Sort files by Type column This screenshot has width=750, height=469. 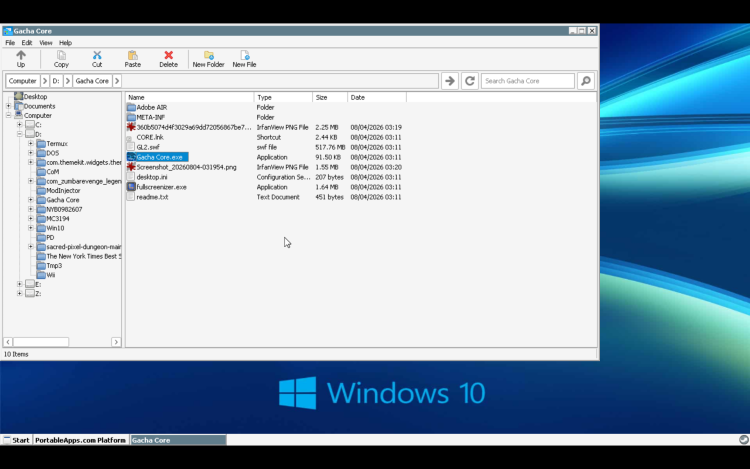pyautogui.click(x=283, y=97)
